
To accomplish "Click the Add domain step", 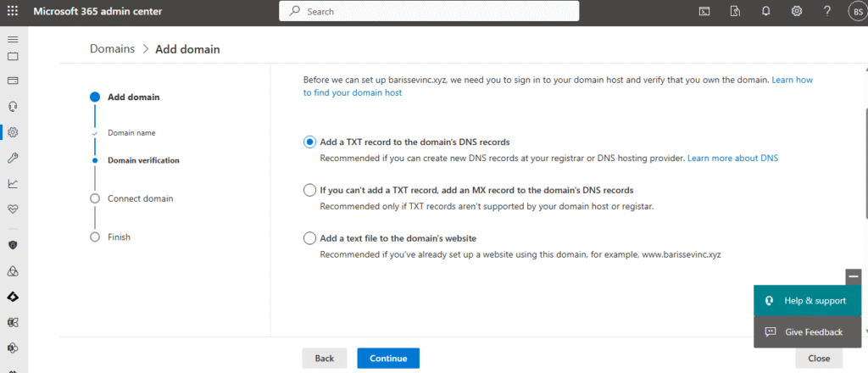I will (133, 97).
